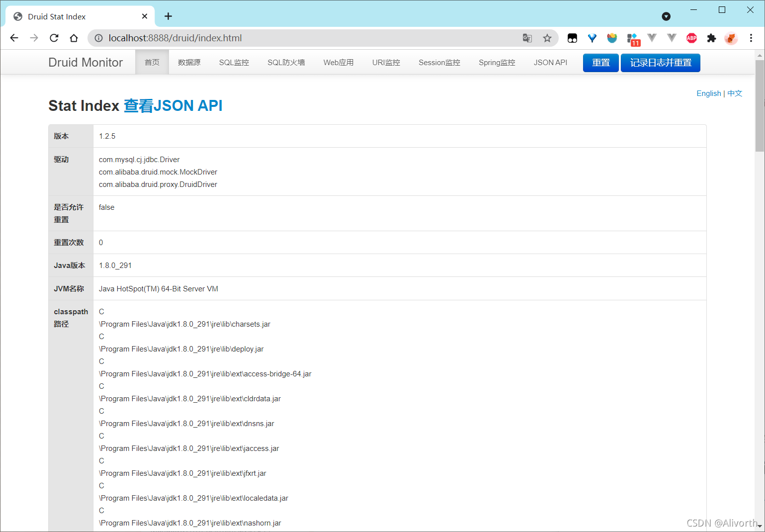The image size is (765, 532).
Task: Click the round dropdown icon in title bar
Action: pyautogui.click(x=666, y=16)
